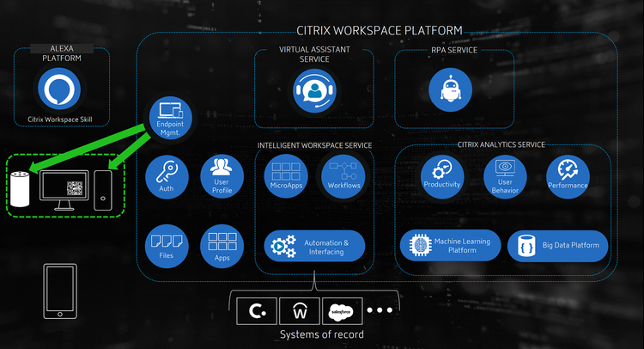Screen dimensions: 644x349
Task: Select the mini PC tower device
Action: coord(103,190)
